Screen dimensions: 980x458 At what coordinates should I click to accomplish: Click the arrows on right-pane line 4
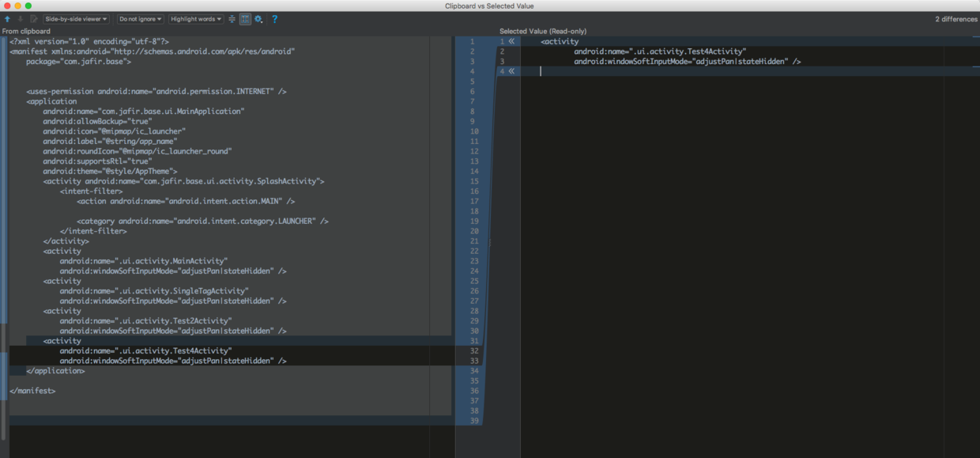tap(511, 71)
